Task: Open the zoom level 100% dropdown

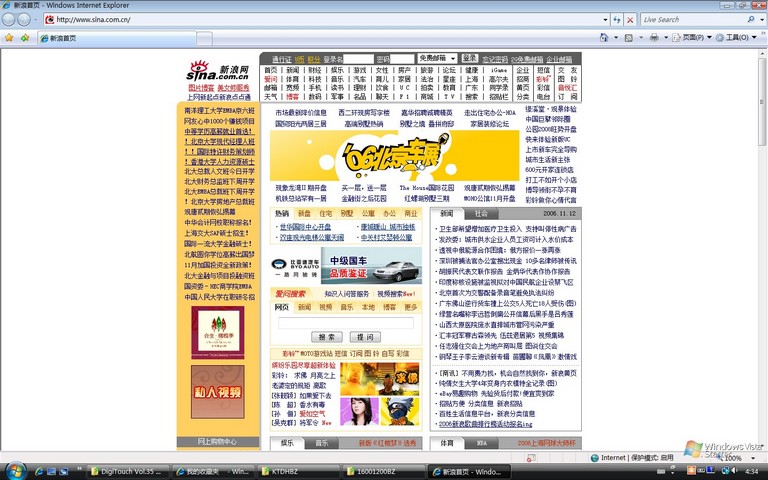Action: coord(753,458)
